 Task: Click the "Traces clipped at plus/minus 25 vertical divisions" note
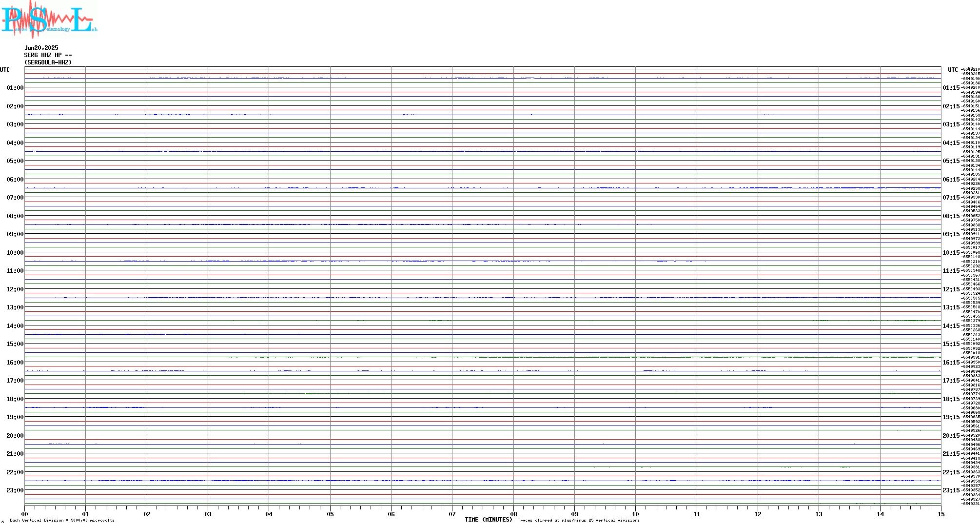[x=578, y=520]
